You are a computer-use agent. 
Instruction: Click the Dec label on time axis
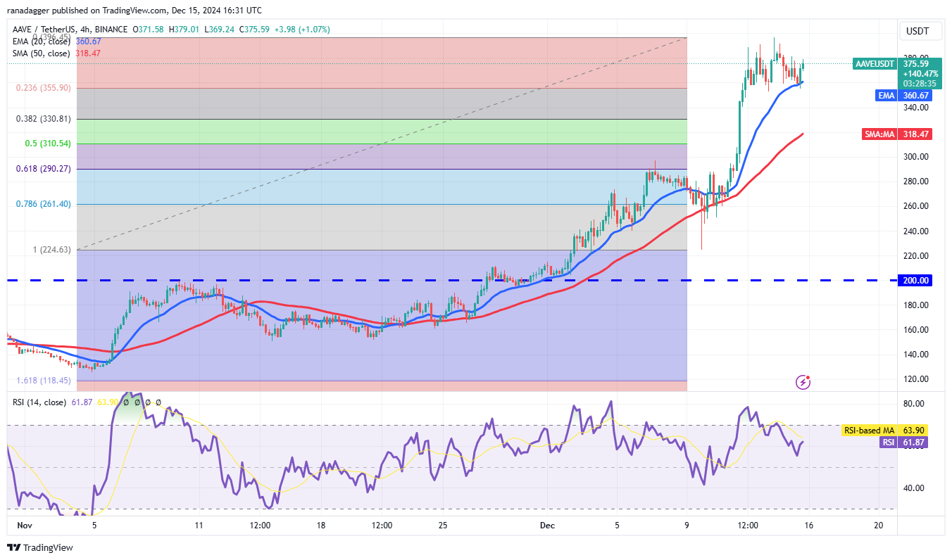tap(546, 526)
